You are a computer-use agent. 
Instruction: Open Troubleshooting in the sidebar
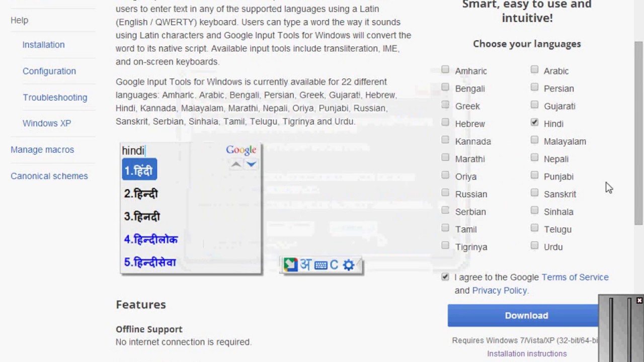[55, 97]
